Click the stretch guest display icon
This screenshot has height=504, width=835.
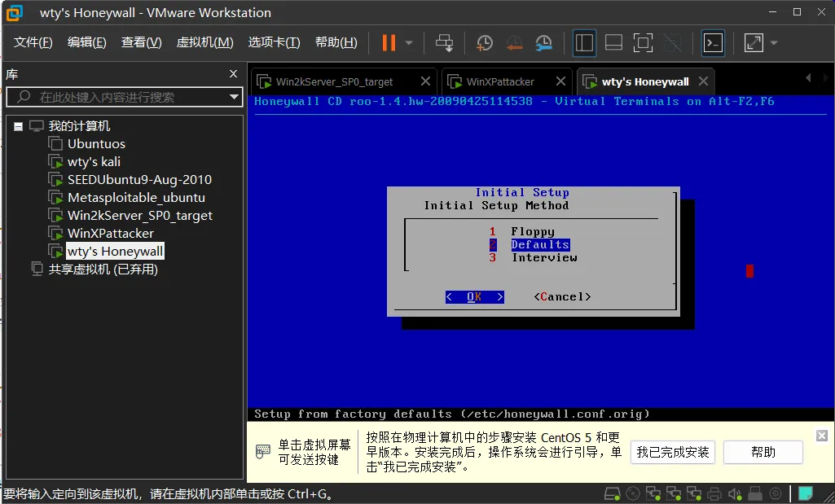point(754,42)
